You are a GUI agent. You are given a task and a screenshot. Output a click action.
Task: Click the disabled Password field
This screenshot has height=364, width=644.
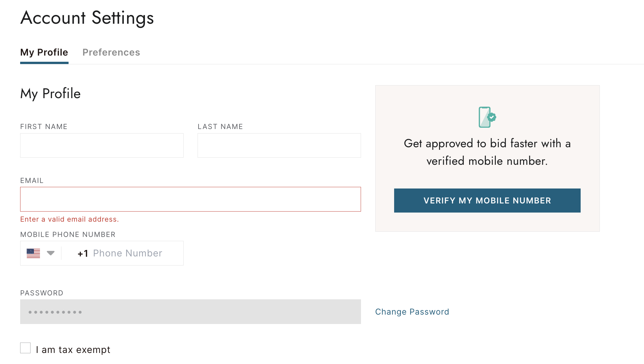pyautogui.click(x=190, y=312)
